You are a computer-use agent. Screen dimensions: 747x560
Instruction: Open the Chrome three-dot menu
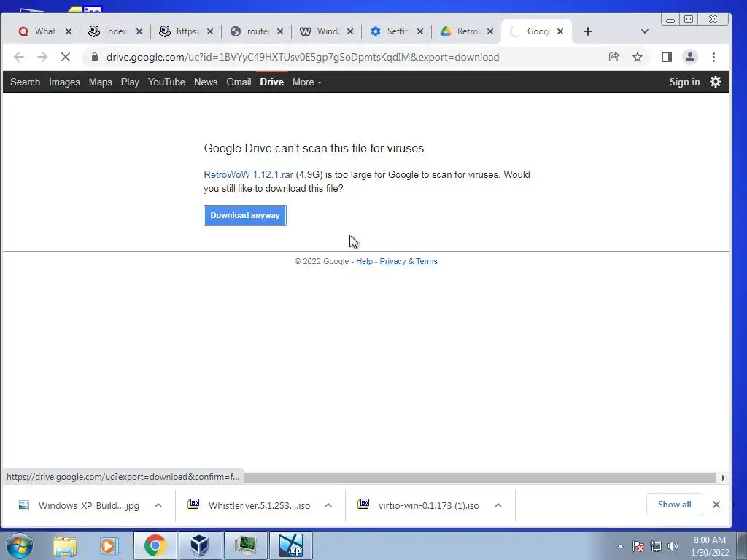713,57
